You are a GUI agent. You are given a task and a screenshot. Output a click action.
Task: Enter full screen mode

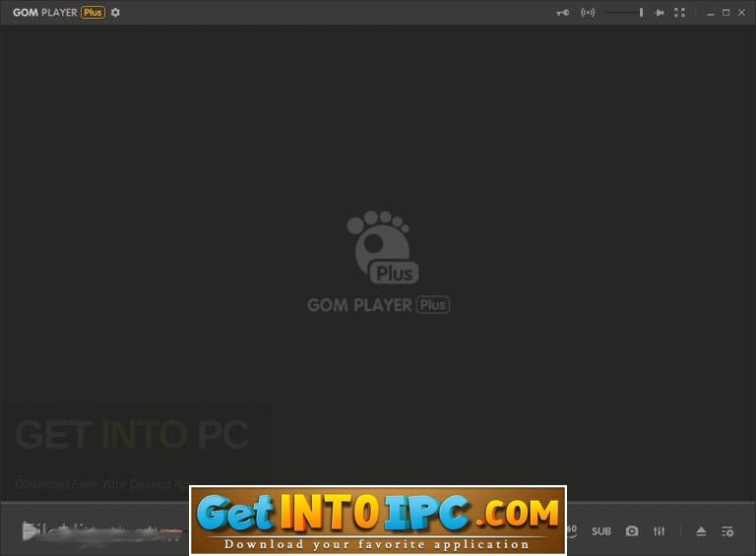point(679,13)
